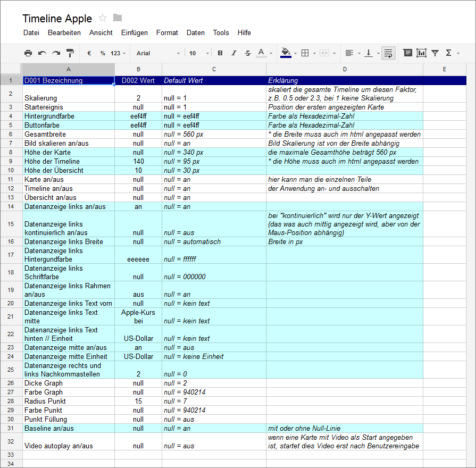This screenshot has width=476, height=468.
Task: Click the filter funnel icon
Action: (x=435, y=53)
